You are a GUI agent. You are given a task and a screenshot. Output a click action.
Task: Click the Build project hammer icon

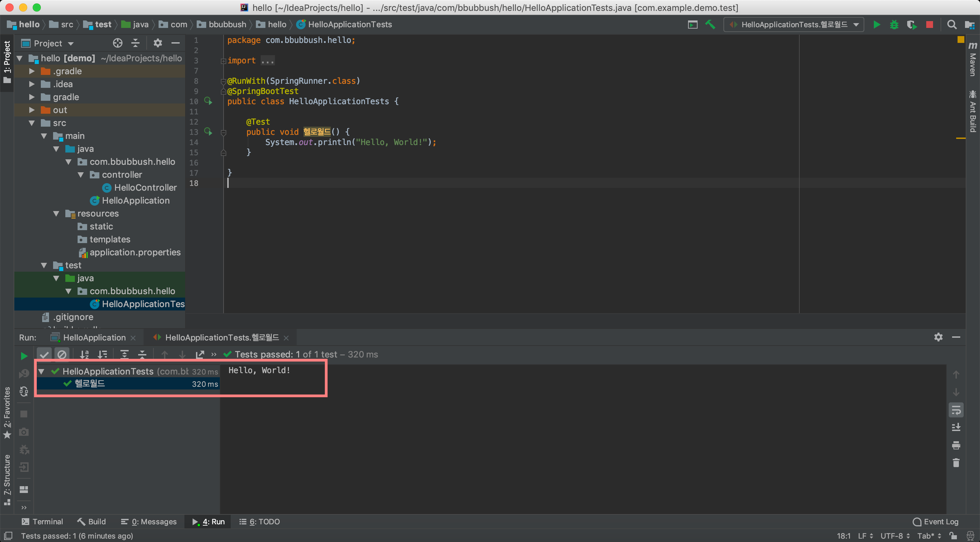coord(710,25)
